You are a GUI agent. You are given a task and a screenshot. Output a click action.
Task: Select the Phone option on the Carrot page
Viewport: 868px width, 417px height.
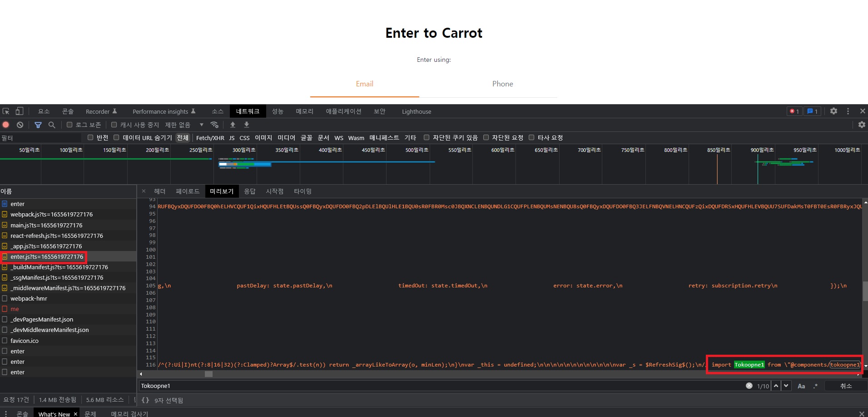point(502,84)
